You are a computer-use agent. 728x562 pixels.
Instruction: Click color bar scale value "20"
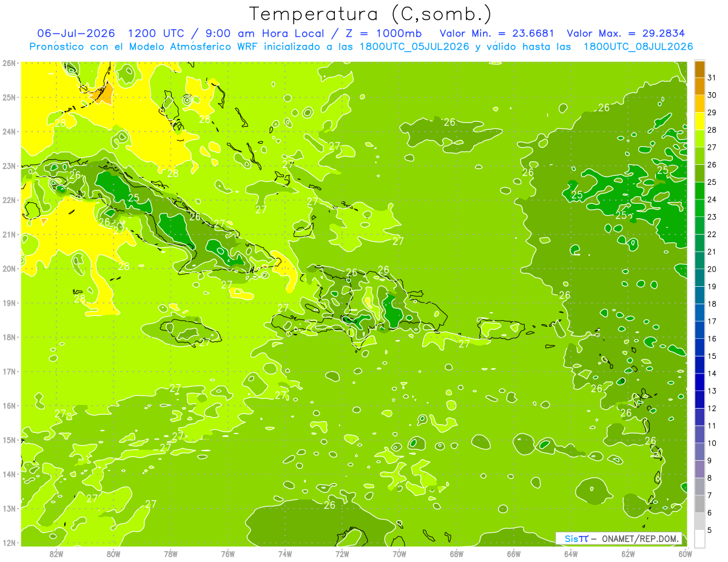[x=712, y=269]
